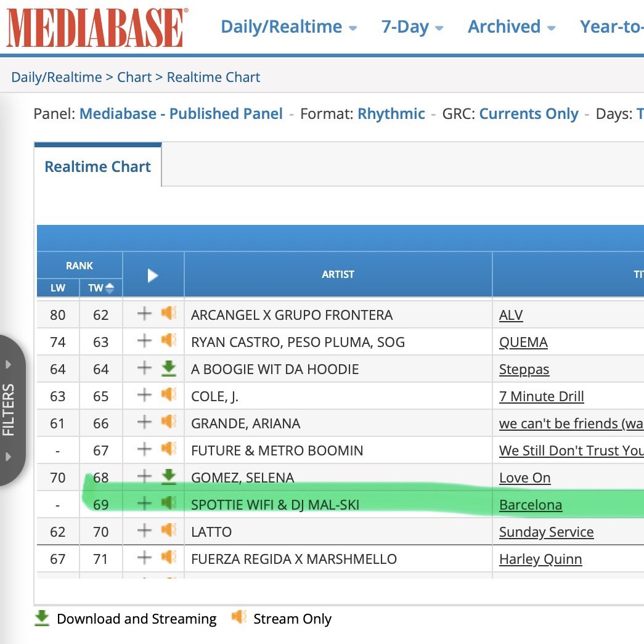Click the Mediabase logo
Viewport: 644px width, 644px height.
pyautogui.click(x=97, y=27)
